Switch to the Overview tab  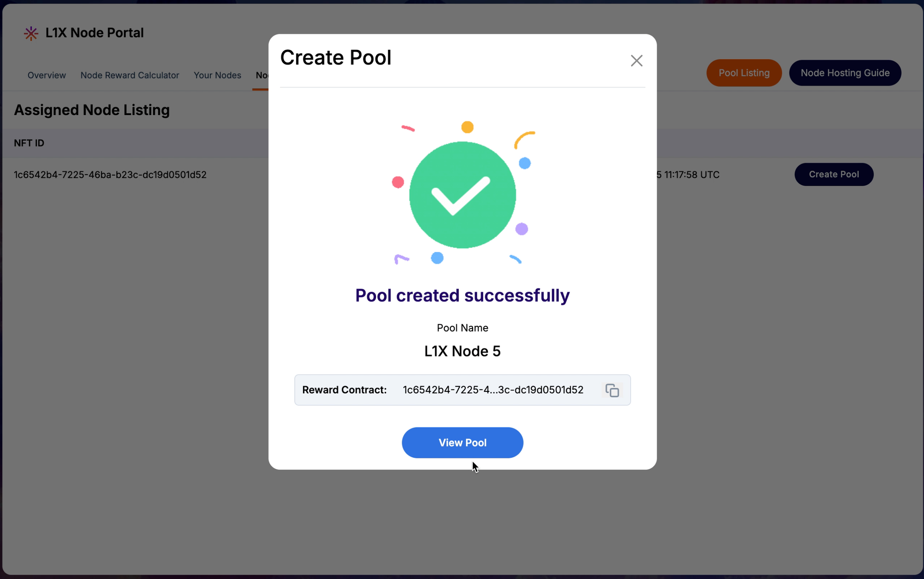click(x=47, y=75)
